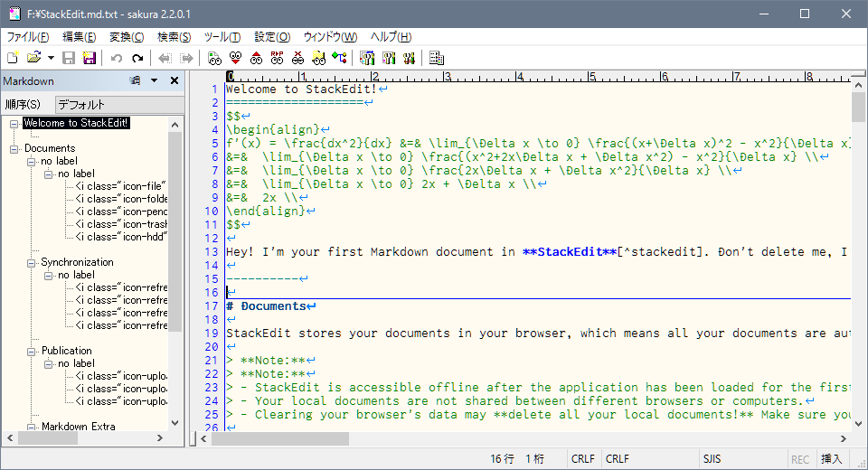Screen dimensions: 868x470
Task: Click the pin icon in the Markdown panel header
Action: click(135, 80)
